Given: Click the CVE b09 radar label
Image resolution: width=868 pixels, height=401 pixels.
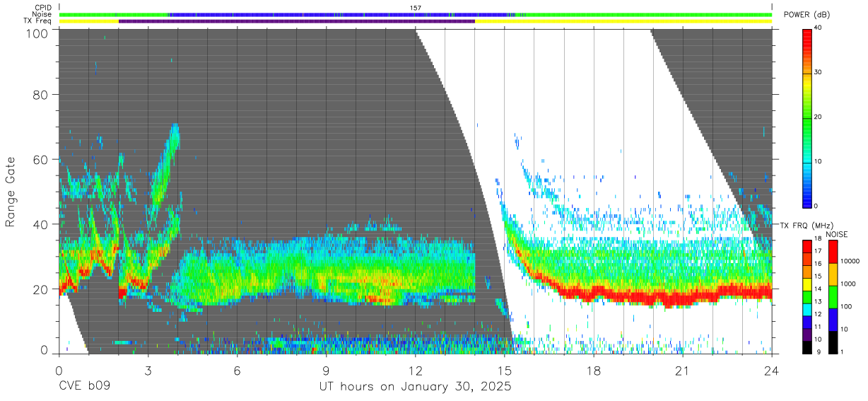Looking at the screenshot, I should pyautogui.click(x=83, y=387).
